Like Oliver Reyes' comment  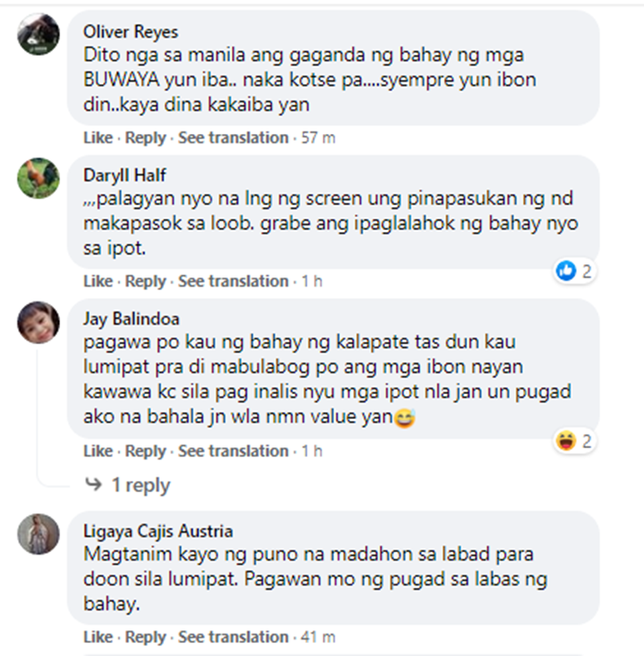point(98,137)
